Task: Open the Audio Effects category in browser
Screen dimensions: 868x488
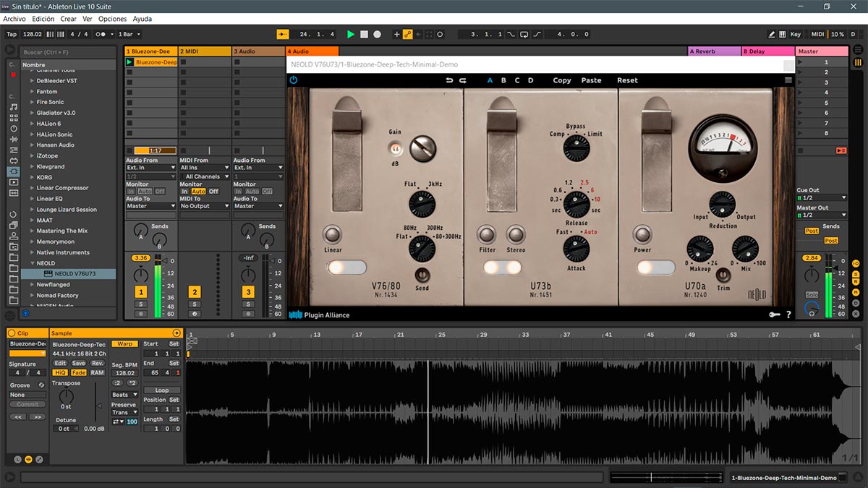Action: click(14, 139)
